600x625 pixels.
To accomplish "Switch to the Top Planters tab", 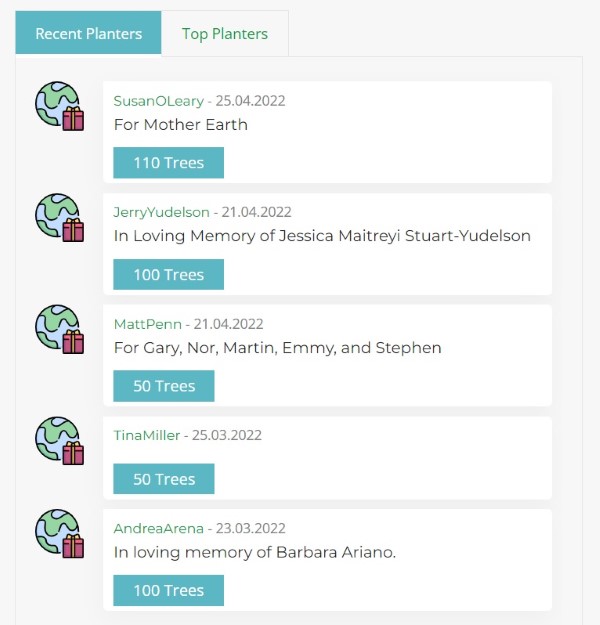I will pyautogui.click(x=225, y=34).
